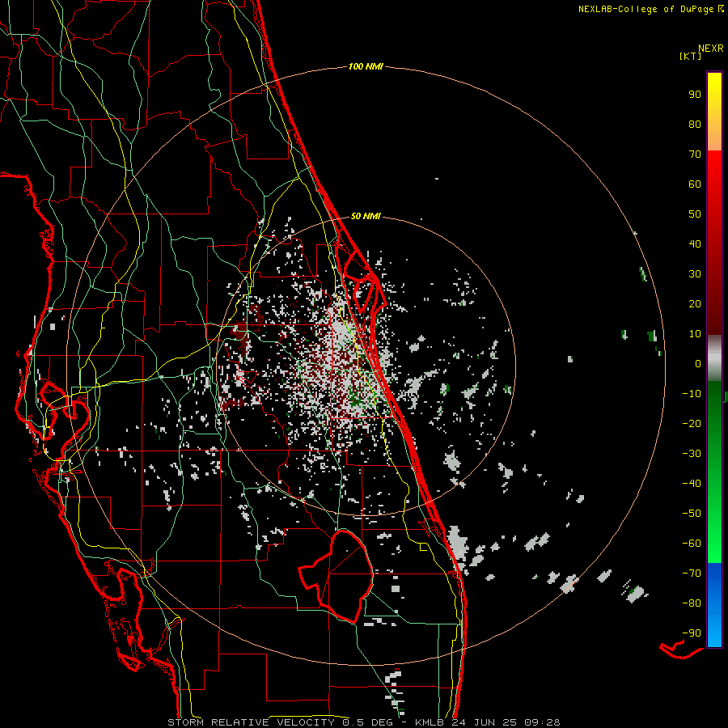
Task: Click the positive 70 scale label
Action: [695, 154]
